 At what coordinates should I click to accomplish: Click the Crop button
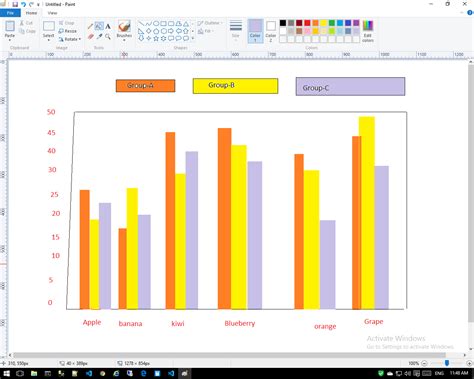(66, 23)
